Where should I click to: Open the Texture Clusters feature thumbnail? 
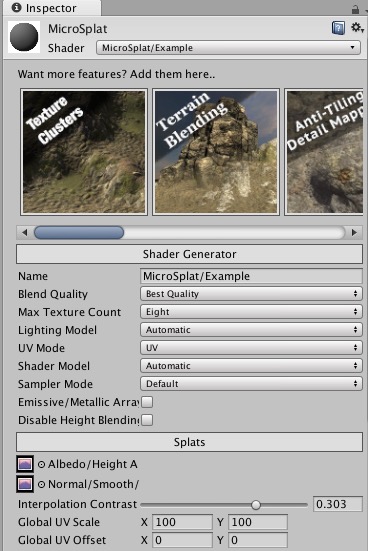click(84, 152)
